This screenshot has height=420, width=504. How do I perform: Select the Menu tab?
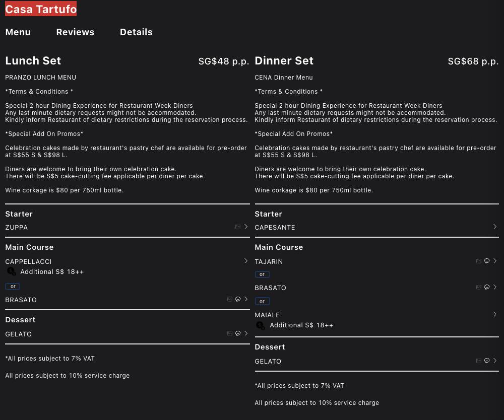click(x=18, y=32)
